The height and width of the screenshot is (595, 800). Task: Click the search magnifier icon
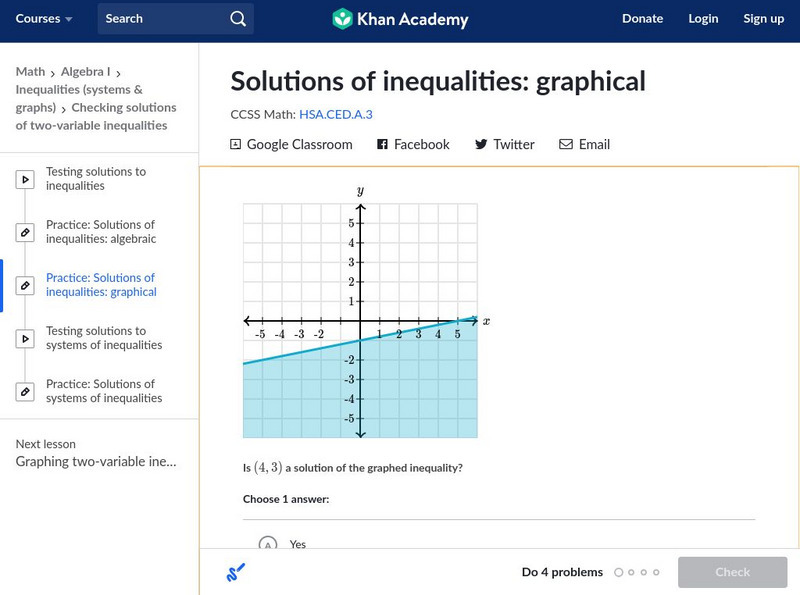(237, 19)
